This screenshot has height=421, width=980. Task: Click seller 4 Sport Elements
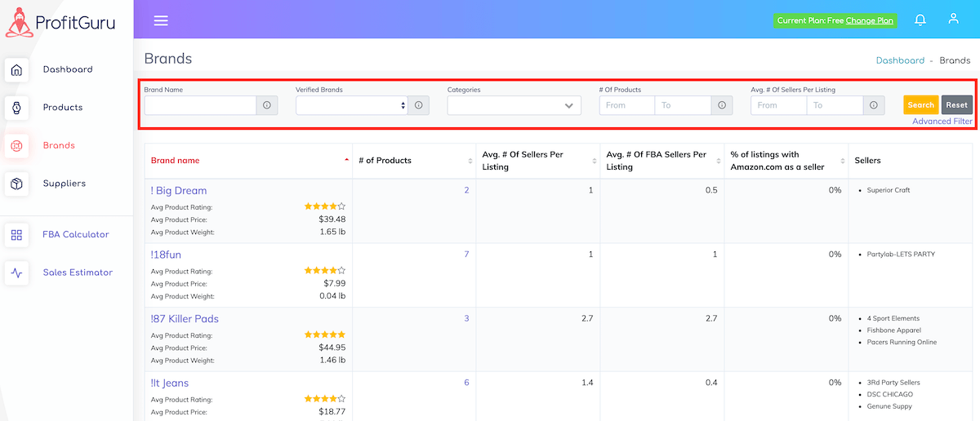point(893,318)
